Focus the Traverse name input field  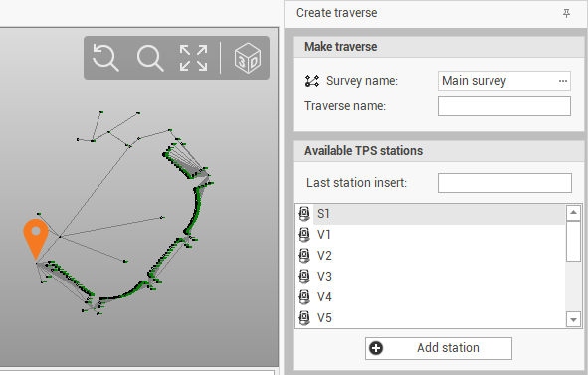(504, 106)
